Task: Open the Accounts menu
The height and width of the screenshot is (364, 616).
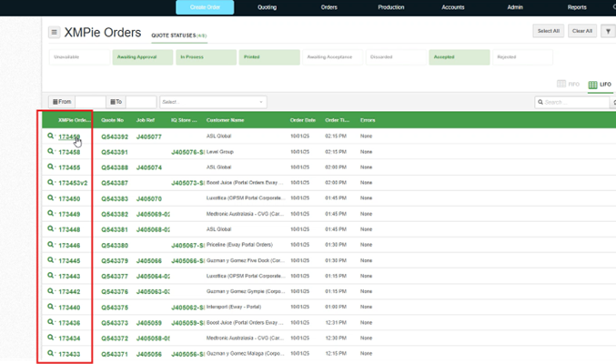Action: (453, 7)
